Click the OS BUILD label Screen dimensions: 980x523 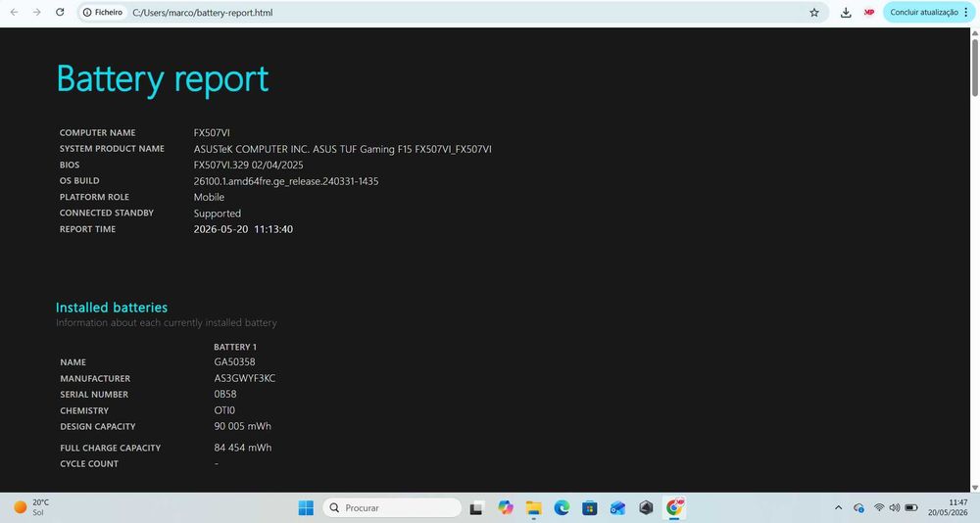pos(79,180)
